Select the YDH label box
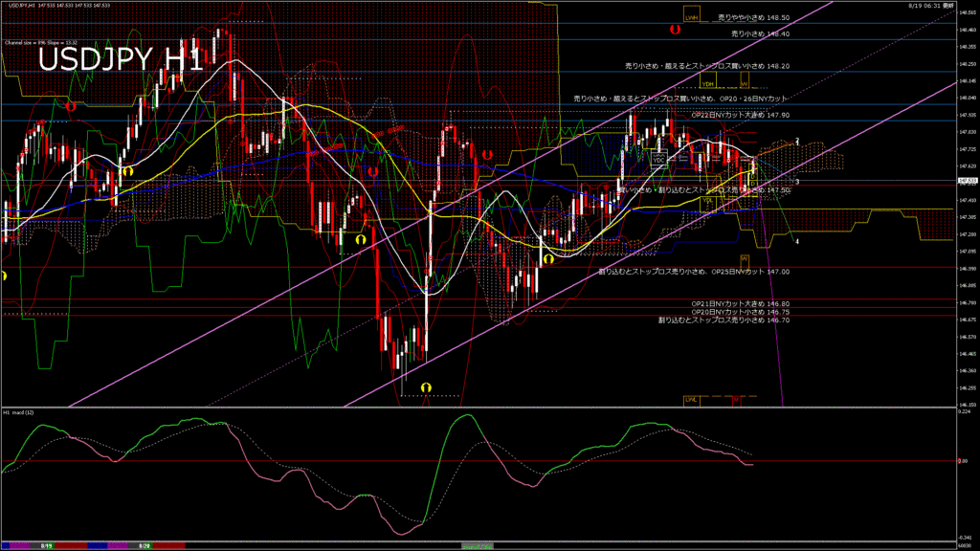 709,84
